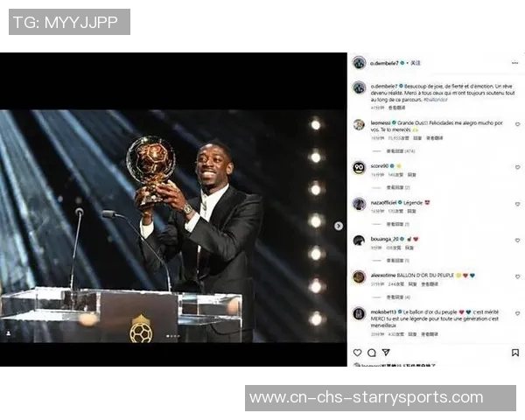
Task: Follow o.dembele7 from the header
Action: pos(416,63)
